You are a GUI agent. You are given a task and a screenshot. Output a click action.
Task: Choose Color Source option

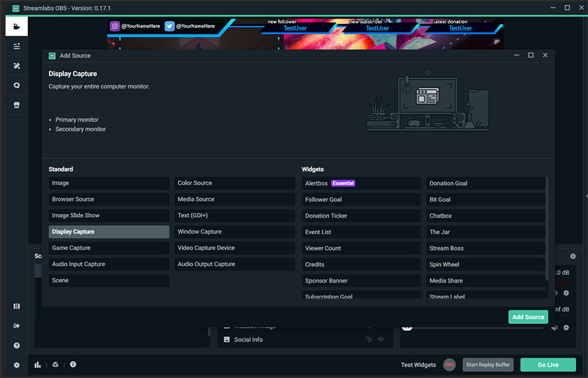[x=235, y=183]
